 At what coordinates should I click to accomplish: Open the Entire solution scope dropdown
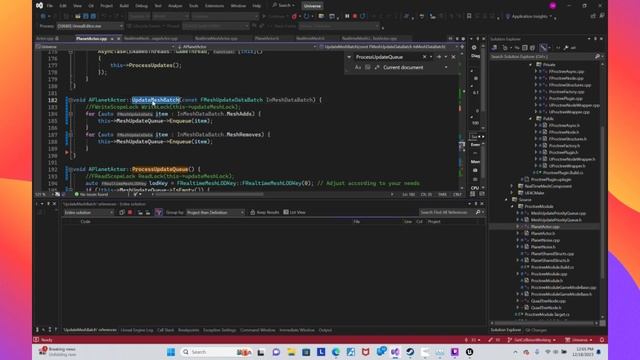point(89,212)
